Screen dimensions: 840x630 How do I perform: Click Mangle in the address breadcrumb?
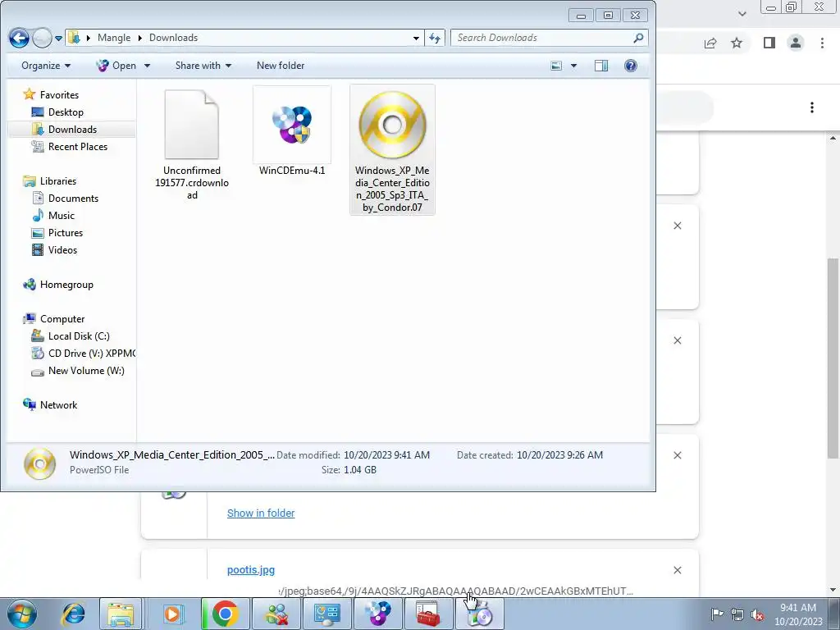tap(113, 38)
